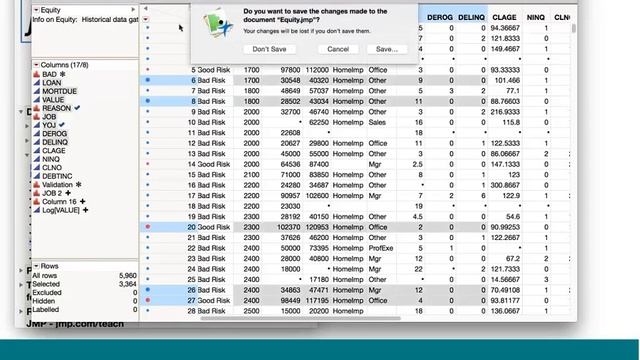Click the continuous icon beside YOJ
640x360 pixels.
36,125
